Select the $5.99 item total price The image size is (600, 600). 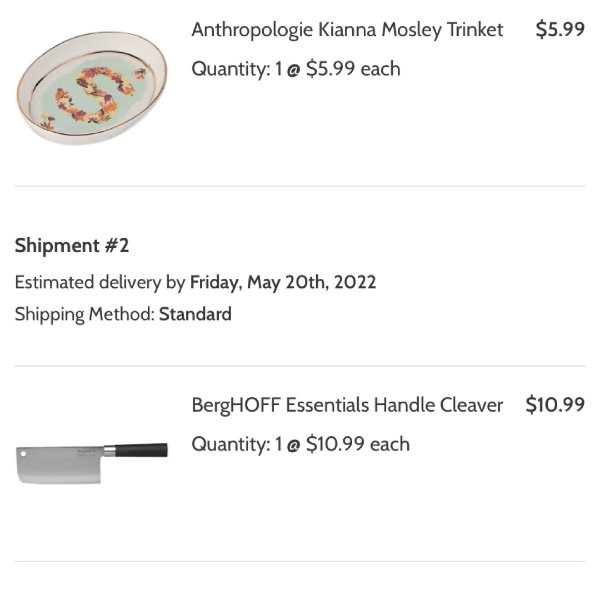(560, 29)
